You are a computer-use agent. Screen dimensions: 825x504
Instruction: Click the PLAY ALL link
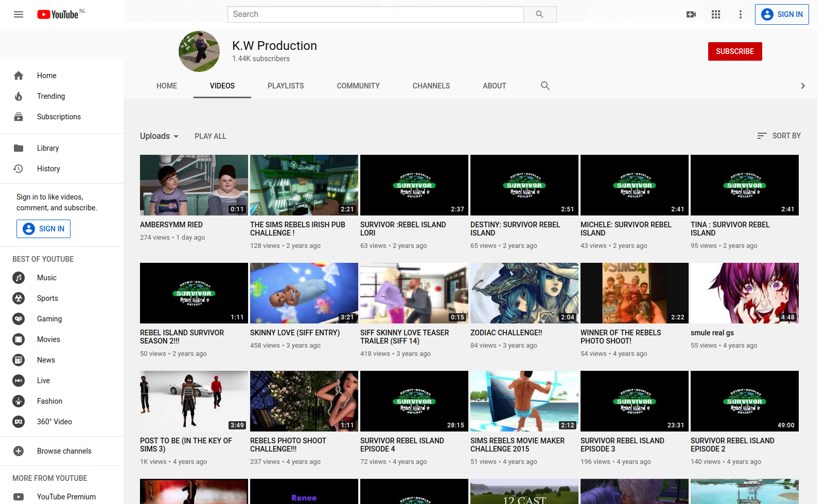[210, 136]
